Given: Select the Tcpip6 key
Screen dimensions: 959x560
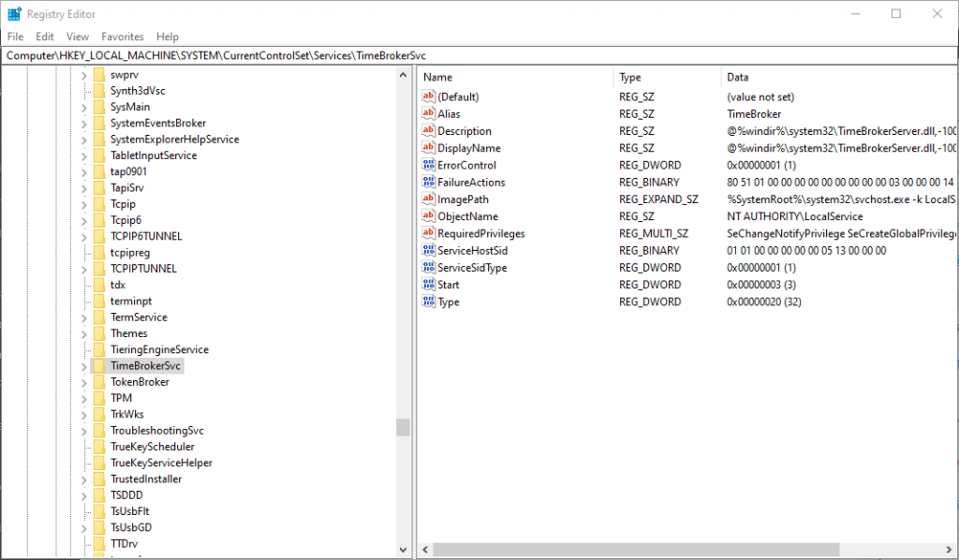Looking at the screenshot, I should pos(125,220).
